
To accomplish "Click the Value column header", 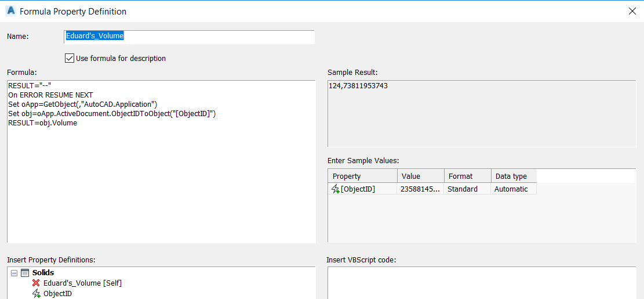I will (421, 176).
